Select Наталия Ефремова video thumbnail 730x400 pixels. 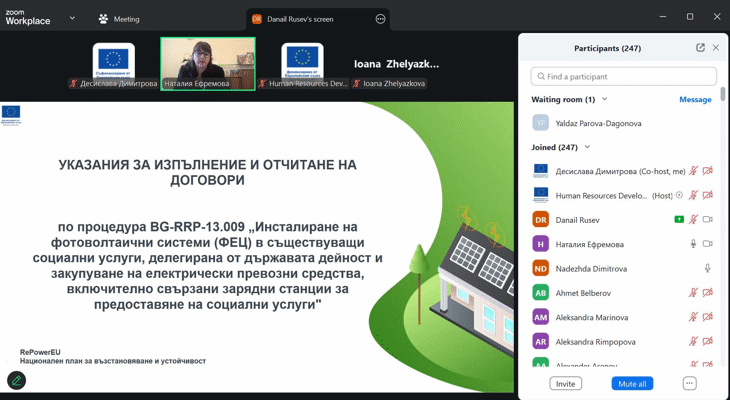[x=208, y=64]
